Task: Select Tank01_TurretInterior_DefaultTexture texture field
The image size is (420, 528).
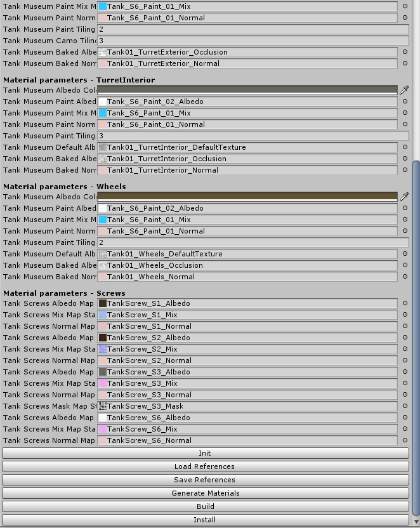Action: 247,147
